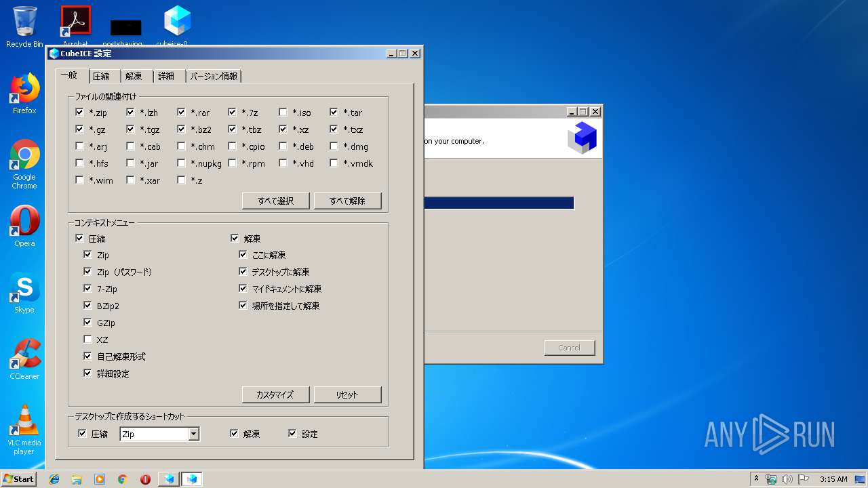Viewport: 868px width, 488px height.
Task: Open VLC media player desktop shortcut
Action: [x=24, y=429]
